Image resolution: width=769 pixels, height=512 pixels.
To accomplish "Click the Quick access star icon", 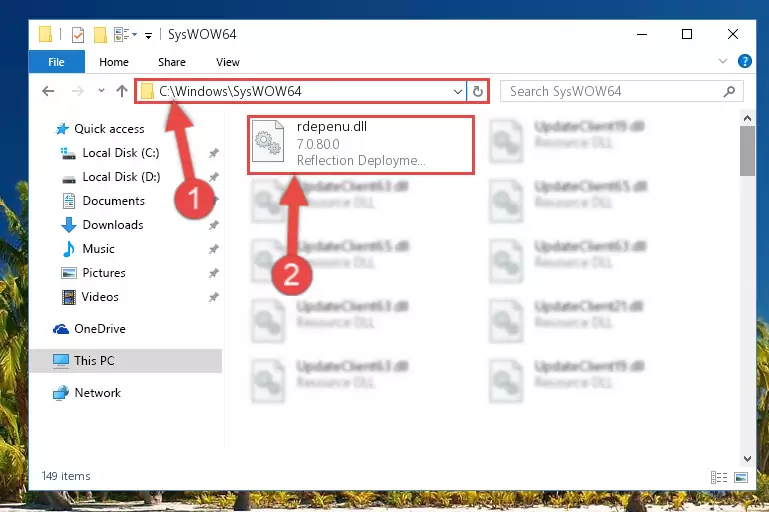I will (62, 129).
